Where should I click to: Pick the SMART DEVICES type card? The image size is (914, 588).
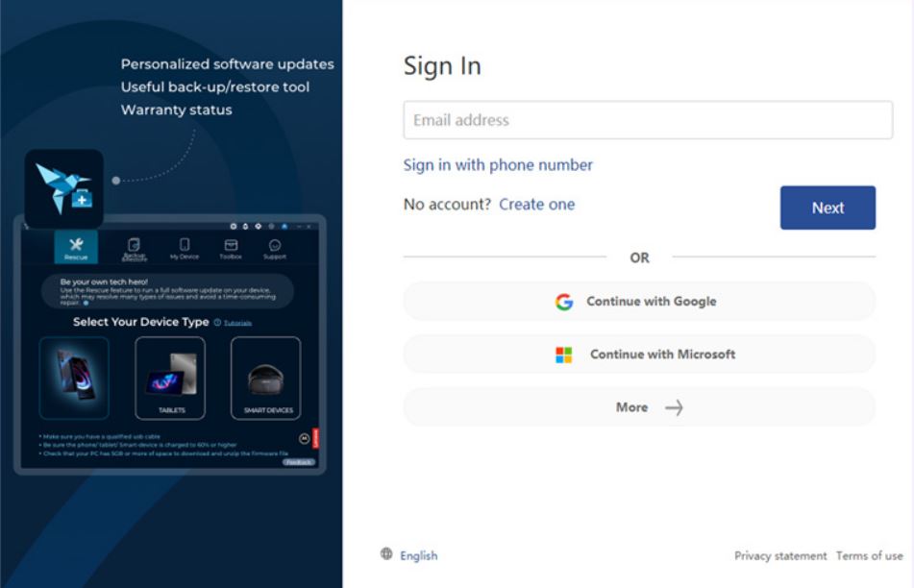pyautogui.click(x=266, y=378)
